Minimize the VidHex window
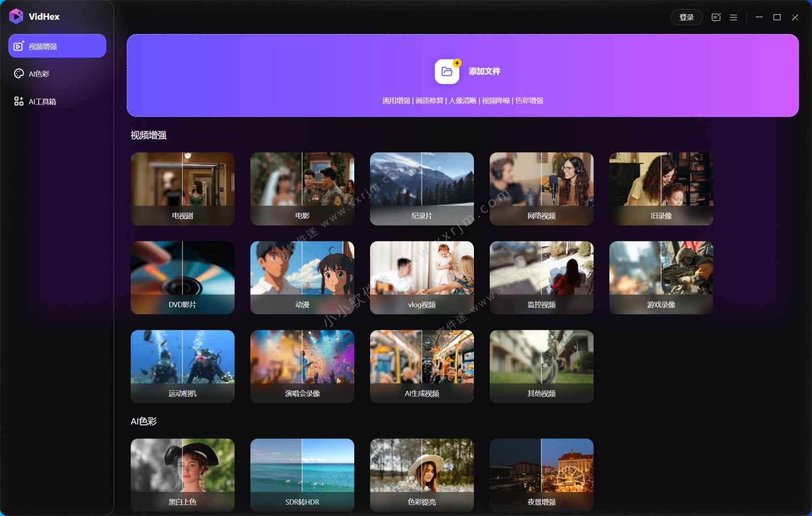The width and height of the screenshot is (812, 516). coord(759,17)
